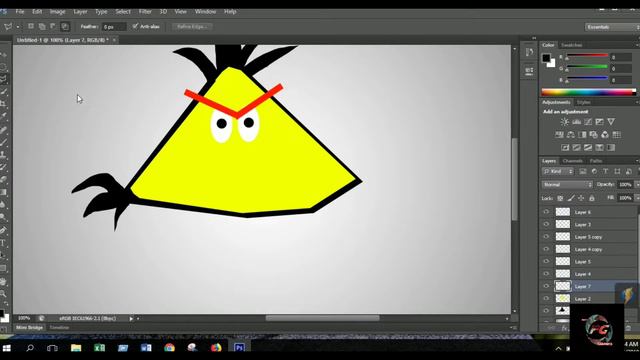
Task: Toggle Lock transparent pixels
Action: 560,198
